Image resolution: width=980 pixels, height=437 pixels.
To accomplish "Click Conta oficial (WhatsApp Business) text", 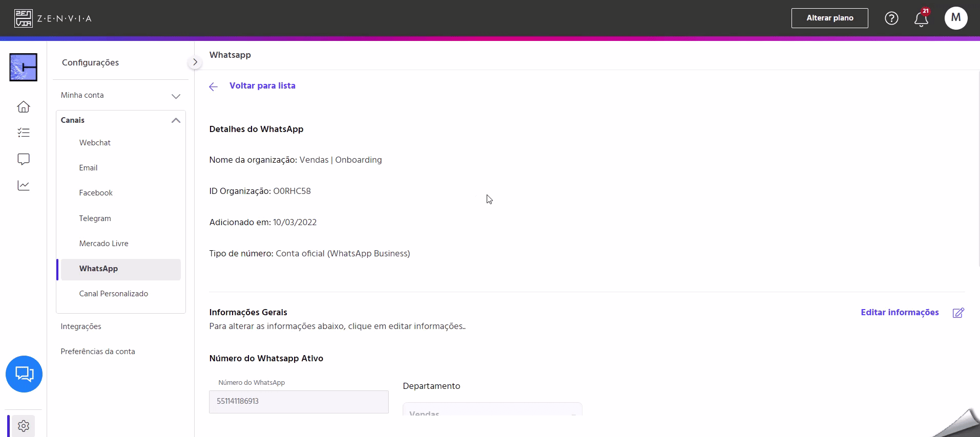I will click(x=343, y=254).
